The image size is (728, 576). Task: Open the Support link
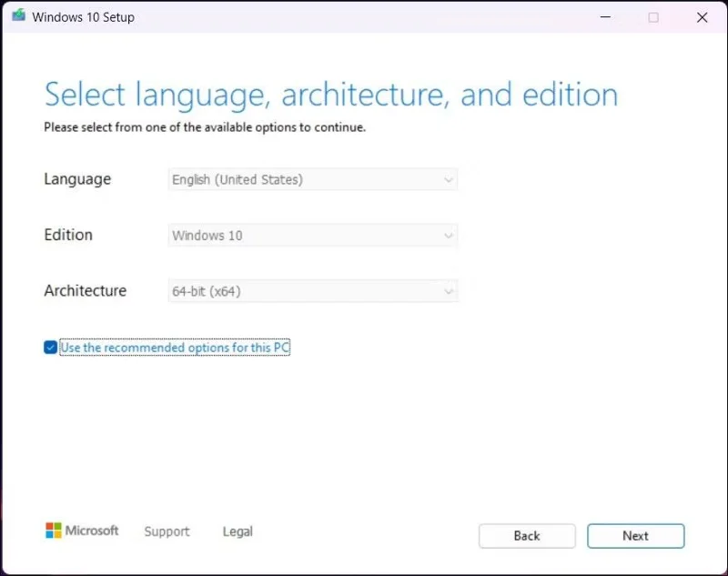click(x=167, y=531)
